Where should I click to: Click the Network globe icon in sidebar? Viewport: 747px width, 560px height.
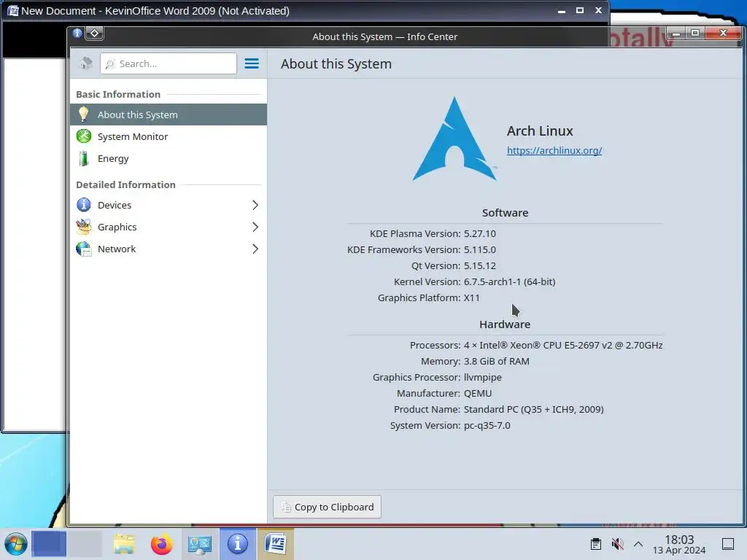click(x=84, y=249)
